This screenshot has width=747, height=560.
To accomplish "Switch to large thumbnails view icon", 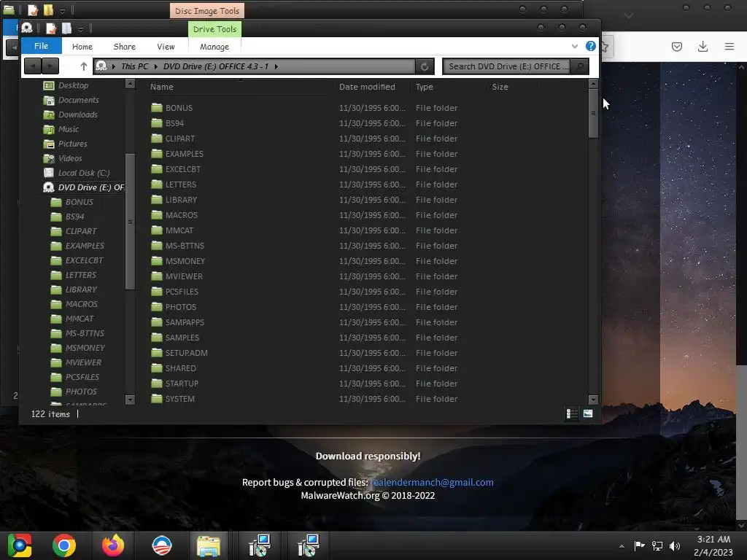I will [x=588, y=414].
